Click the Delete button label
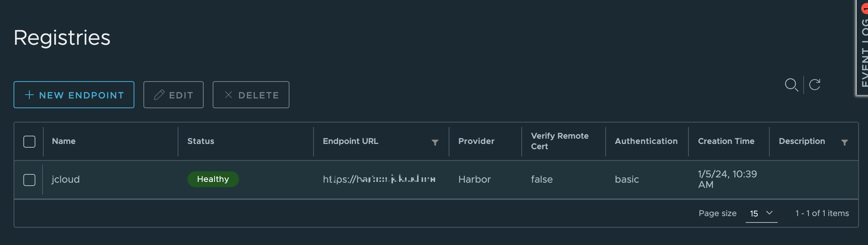 coord(259,95)
